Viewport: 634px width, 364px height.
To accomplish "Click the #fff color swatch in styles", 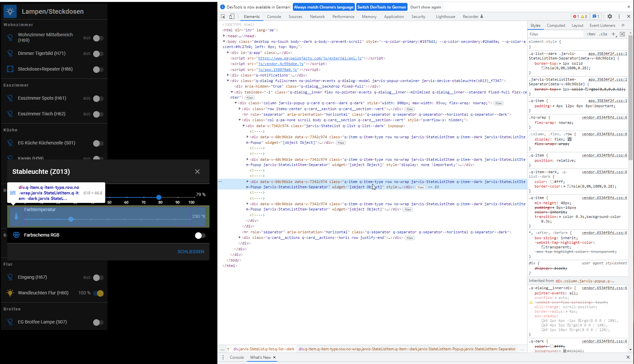I will 552,182.
